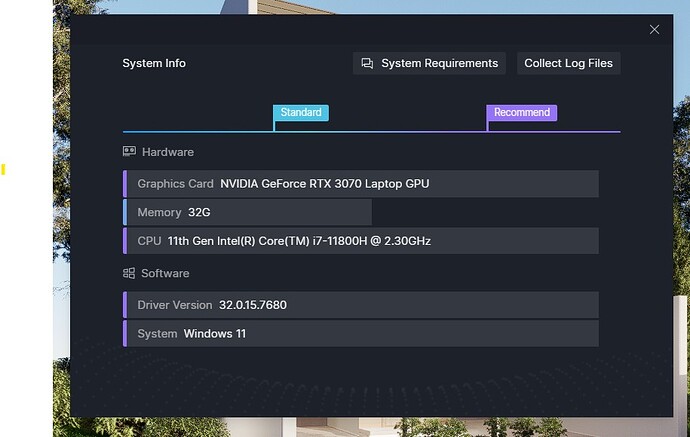
Task: Click the Software section heading
Action: (165, 273)
